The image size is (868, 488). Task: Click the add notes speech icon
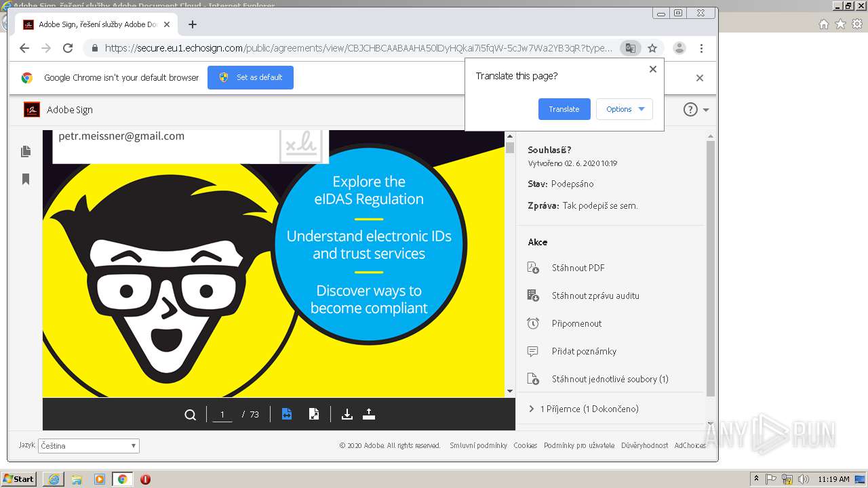tap(533, 351)
